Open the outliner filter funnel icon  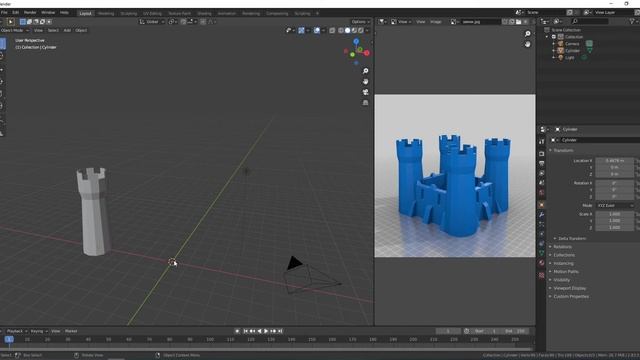[632, 21]
